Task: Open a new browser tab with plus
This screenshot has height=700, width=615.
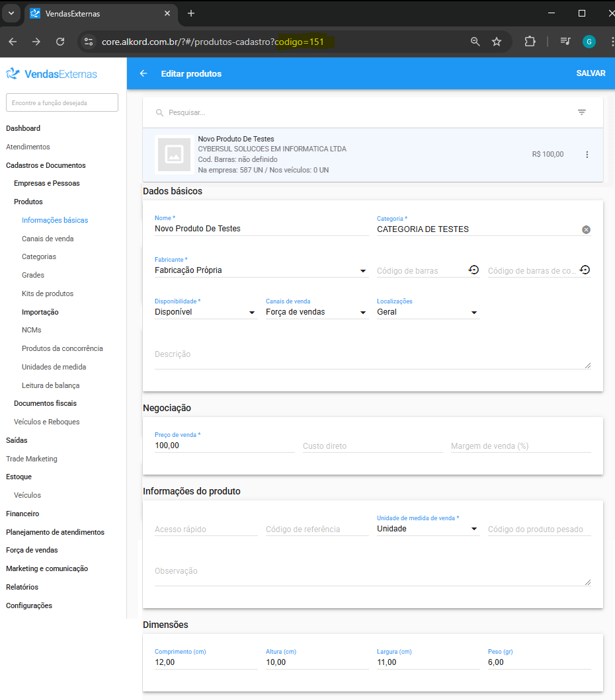Action: tap(191, 13)
